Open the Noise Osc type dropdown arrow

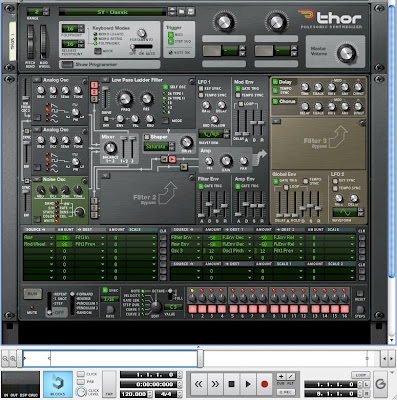[37, 179]
